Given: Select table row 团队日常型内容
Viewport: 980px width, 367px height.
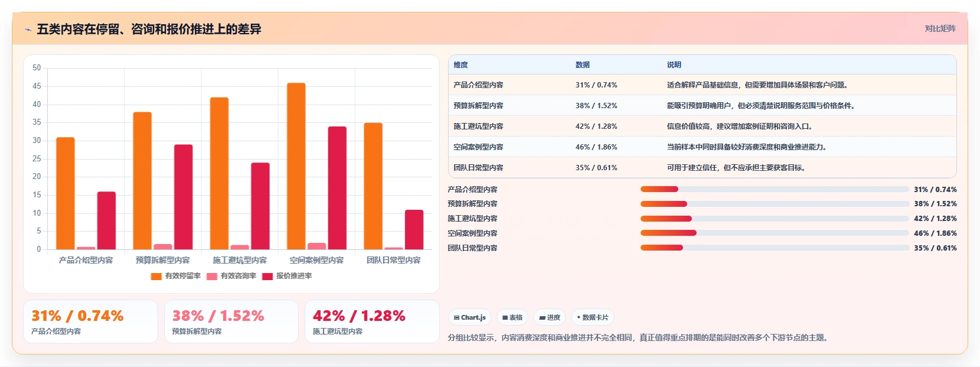Looking at the screenshot, I should tap(703, 168).
